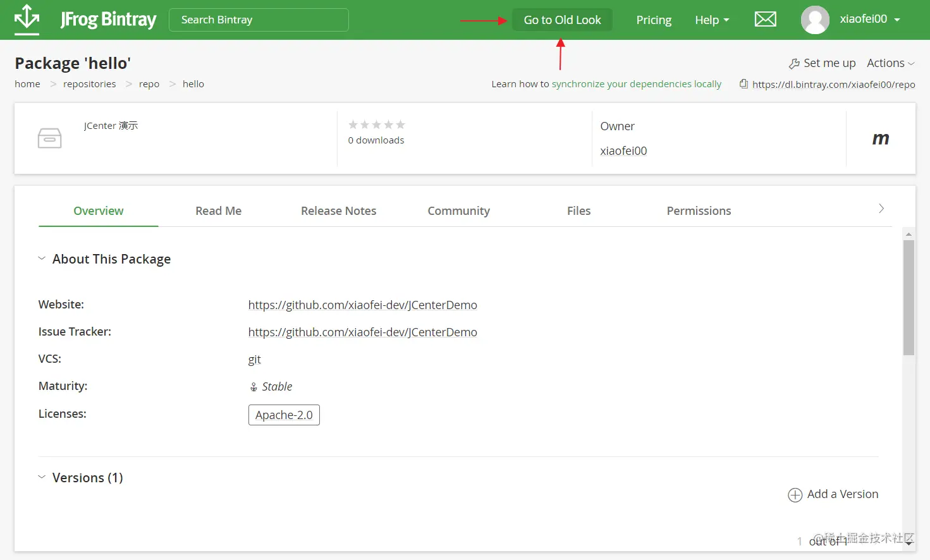Open the Actions dropdown

[890, 63]
